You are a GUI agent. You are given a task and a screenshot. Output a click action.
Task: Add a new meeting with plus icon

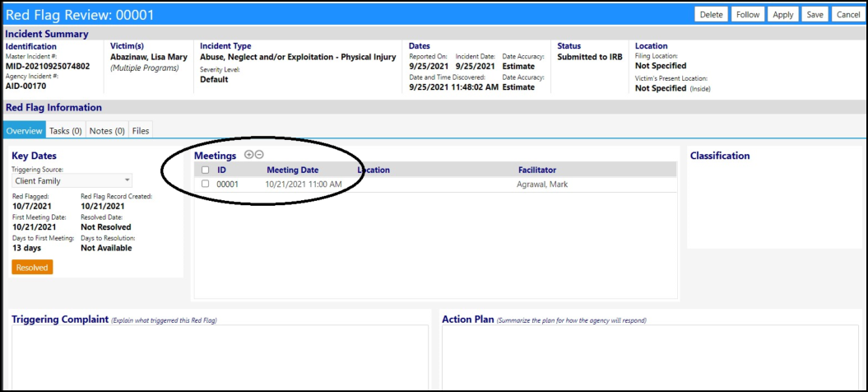(x=248, y=156)
